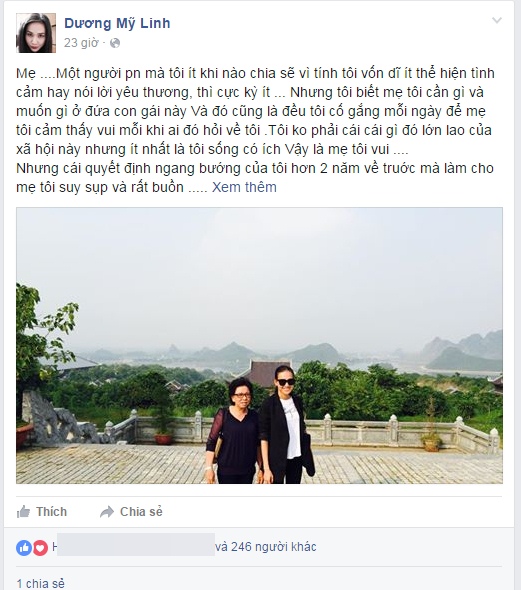Image resolution: width=521 pixels, height=590 pixels.
Task: Open the post options chevron menu
Action: pyautogui.click(x=497, y=20)
